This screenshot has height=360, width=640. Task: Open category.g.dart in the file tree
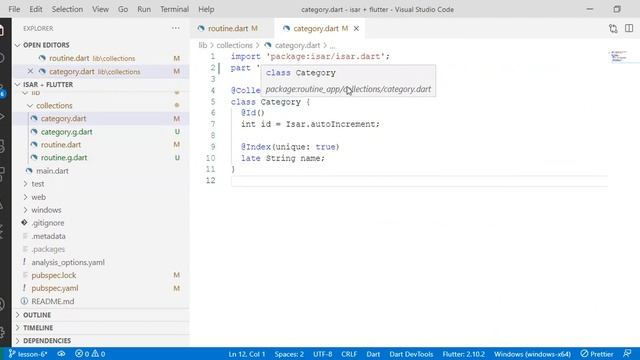coord(101,132)
